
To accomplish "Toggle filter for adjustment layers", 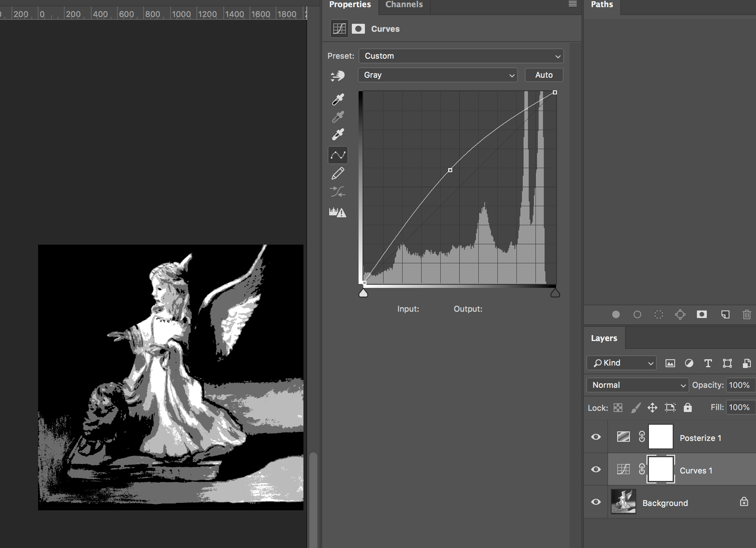I will pyautogui.click(x=689, y=363).
